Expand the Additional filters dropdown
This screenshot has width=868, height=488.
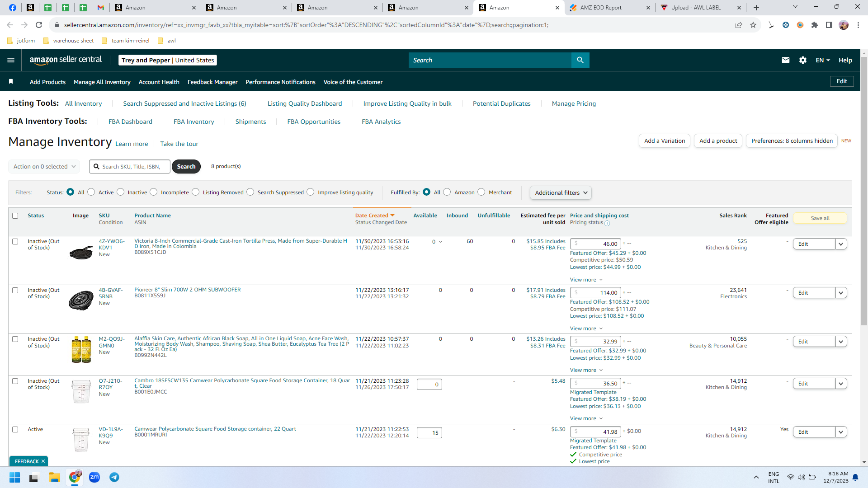[x=561, y=192]
